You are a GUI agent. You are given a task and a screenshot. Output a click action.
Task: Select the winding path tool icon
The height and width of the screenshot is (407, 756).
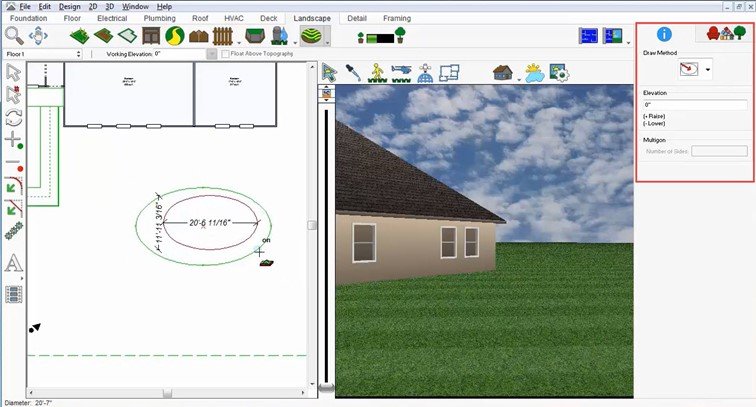(175, 36)
